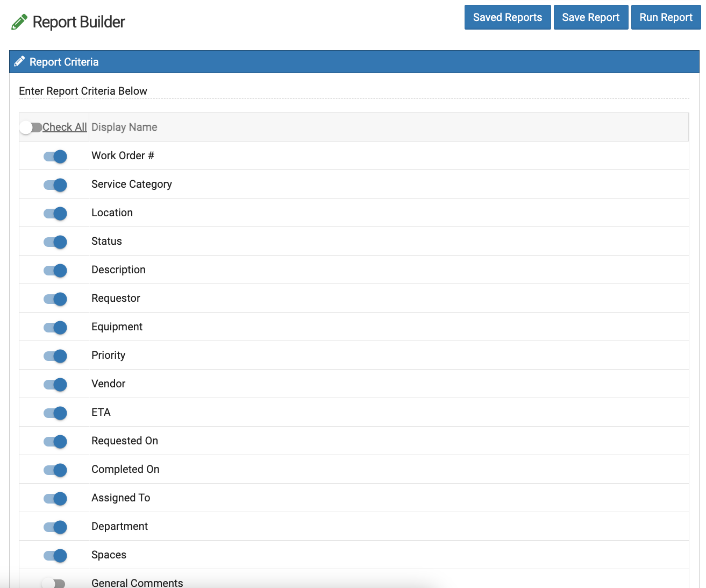Turn off the ETA toggle
The image size is (706, 588).
click(55, 413)
